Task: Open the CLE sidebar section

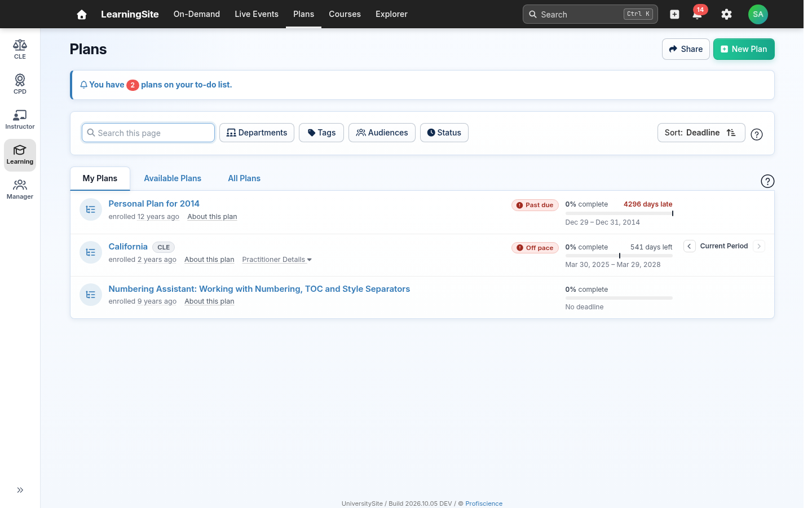Action: [x=20, y=49]
